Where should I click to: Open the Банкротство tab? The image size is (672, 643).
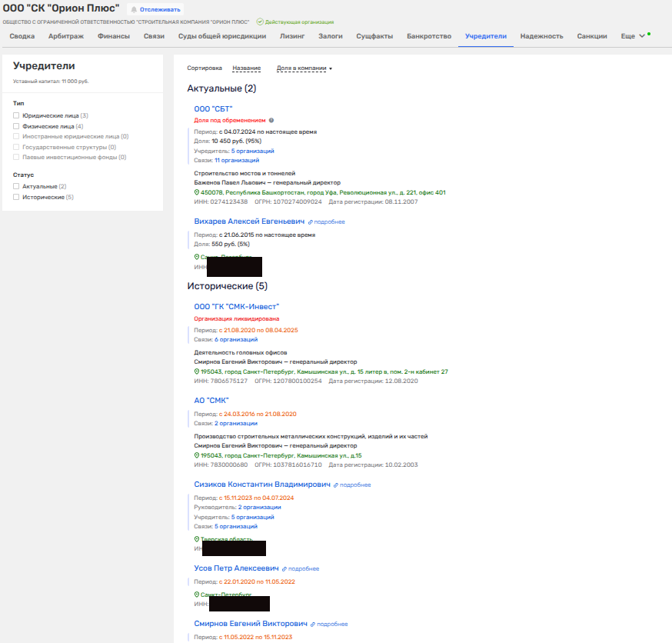pyautogui.click(x=429, y=36)
